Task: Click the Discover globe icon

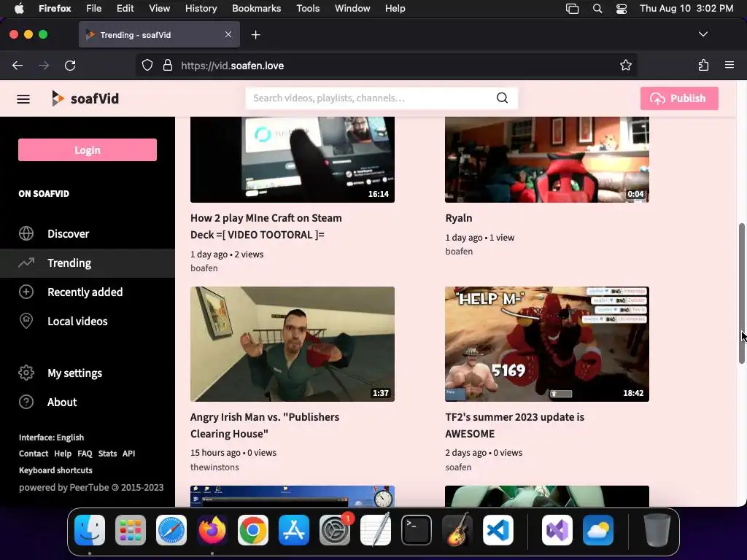Action: pyautogui.click(x=26, y=234)
